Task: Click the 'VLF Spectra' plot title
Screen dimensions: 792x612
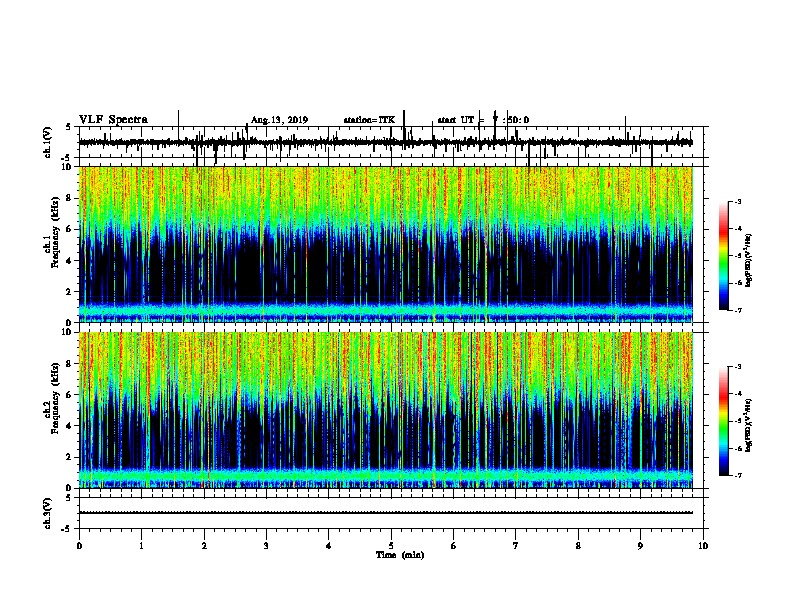Action: click(113, 120)
